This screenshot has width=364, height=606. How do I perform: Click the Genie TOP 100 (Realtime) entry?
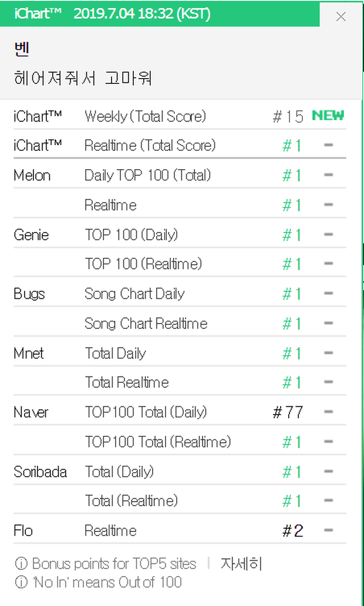143,264
